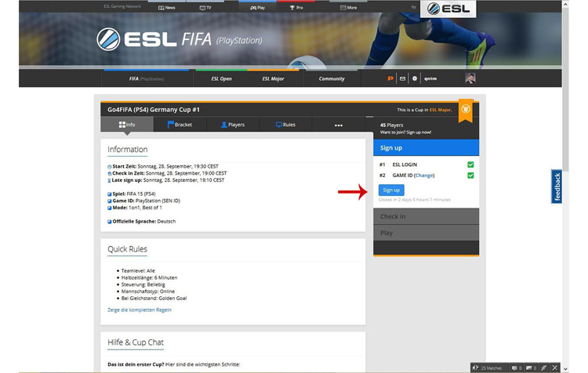Close the bottom notification bar
The image size is (588, 373).
click(x=555, y=368)
